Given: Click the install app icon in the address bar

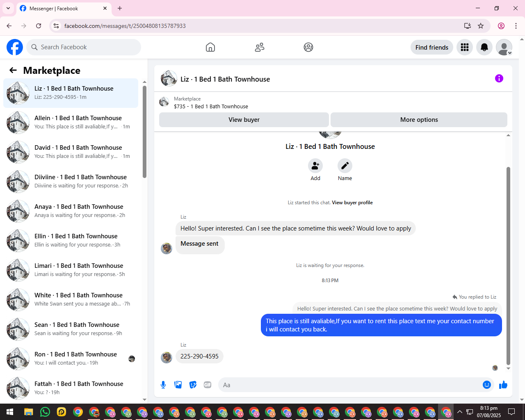Looking at the screenshot, I should pyautogui.click(x=468, y=26).
